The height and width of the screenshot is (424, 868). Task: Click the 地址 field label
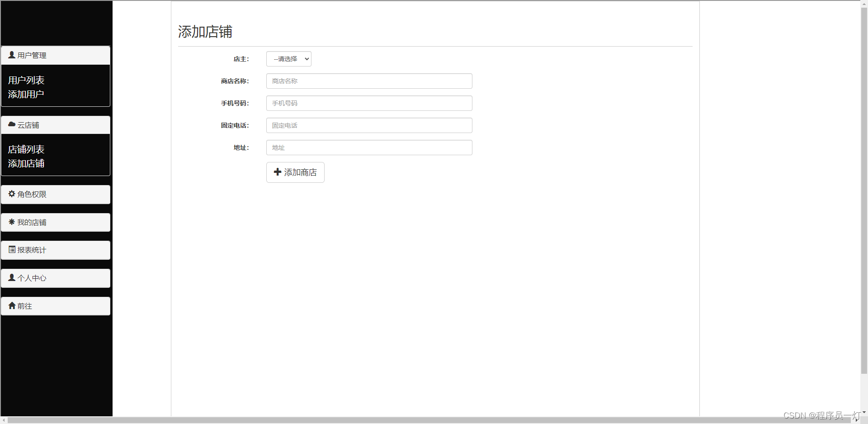(x=241, y=148)
